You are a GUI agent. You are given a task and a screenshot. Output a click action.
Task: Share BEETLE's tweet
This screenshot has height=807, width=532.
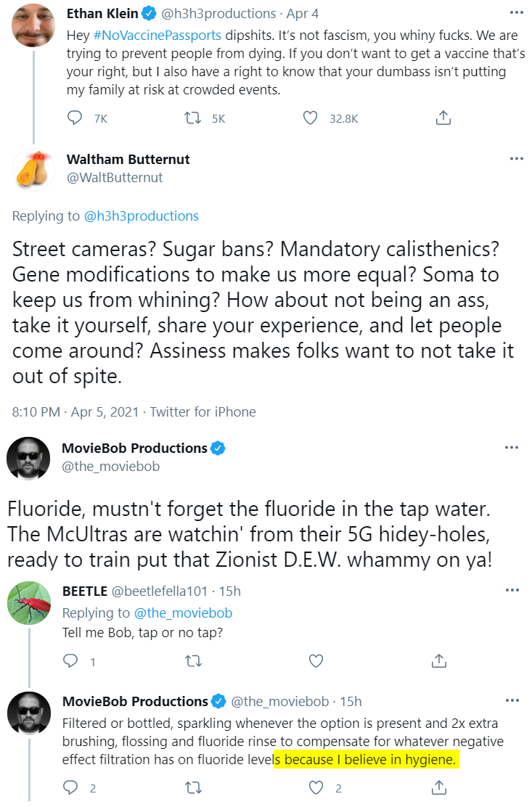point(439,661)
